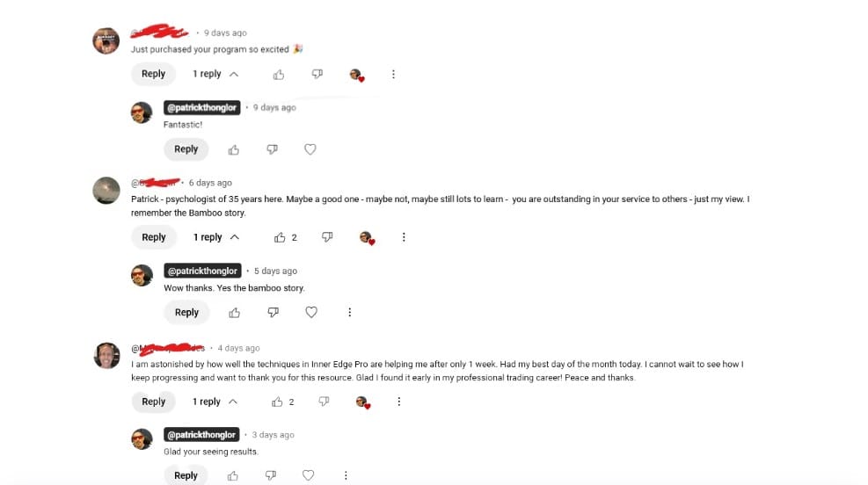The width and height of the screenshot is (868, 485).
Task: Collapse the 1 reply under the psychologist comment
Action: (215, 237)
